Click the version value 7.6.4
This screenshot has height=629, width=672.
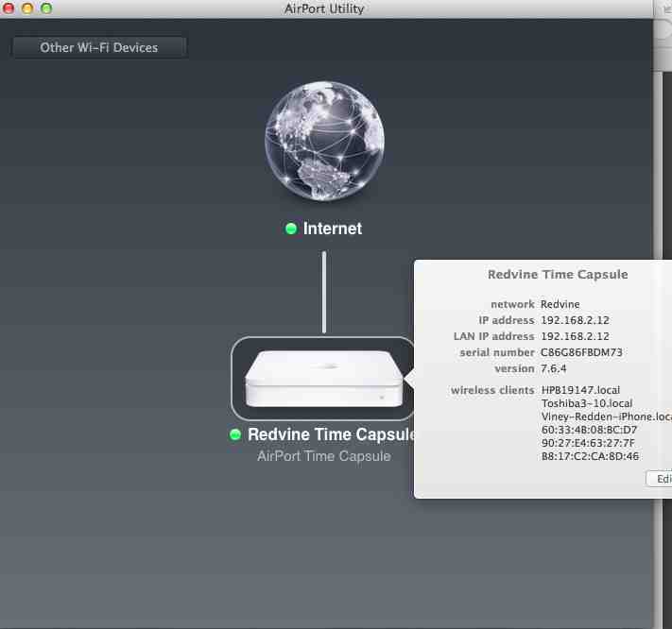coord(553,368)
